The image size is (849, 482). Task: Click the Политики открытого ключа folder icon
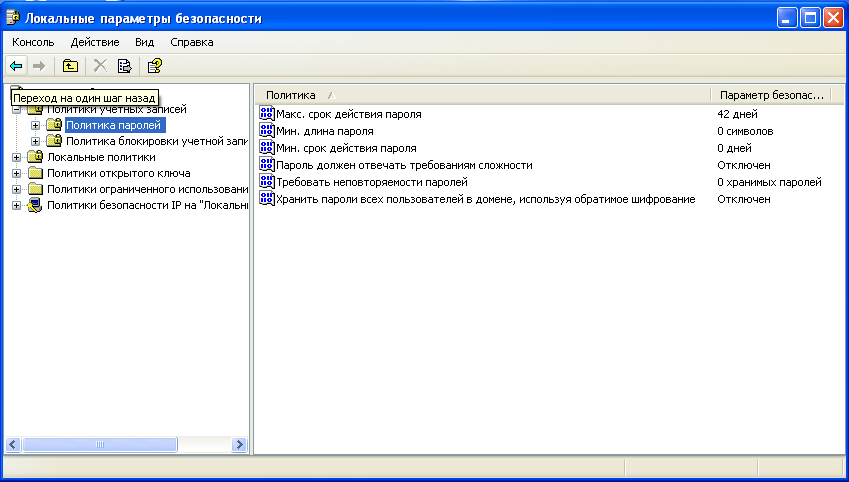pos(35,173)
